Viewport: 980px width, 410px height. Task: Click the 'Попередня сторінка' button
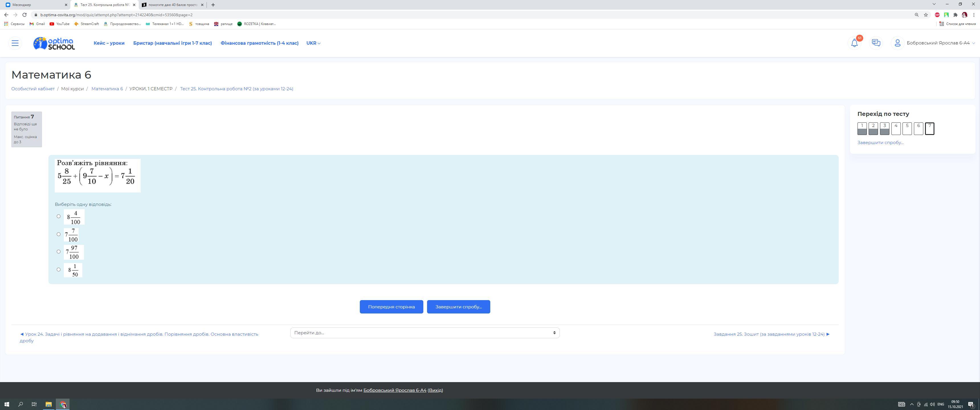pyautogui.click(x=391, y=307)
